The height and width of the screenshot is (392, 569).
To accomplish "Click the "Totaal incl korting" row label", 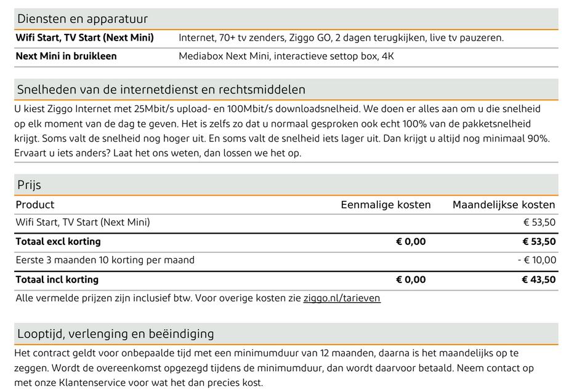I will 57,280.
